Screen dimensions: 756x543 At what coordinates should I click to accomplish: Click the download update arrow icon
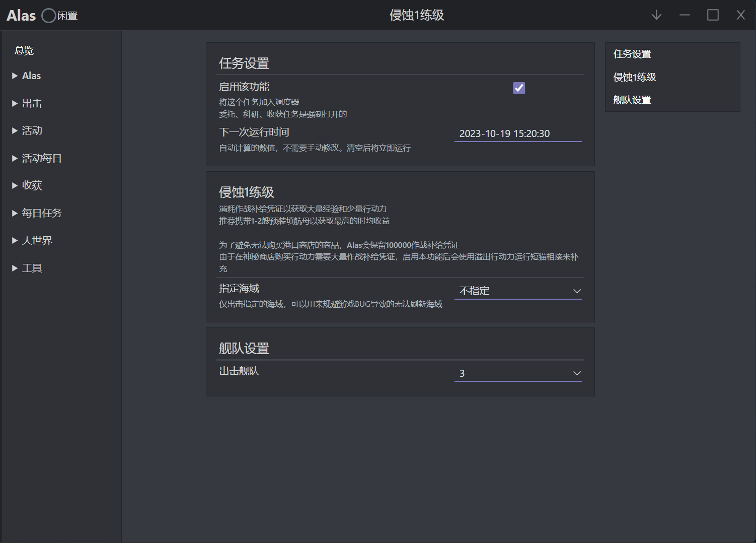point(656,15)
